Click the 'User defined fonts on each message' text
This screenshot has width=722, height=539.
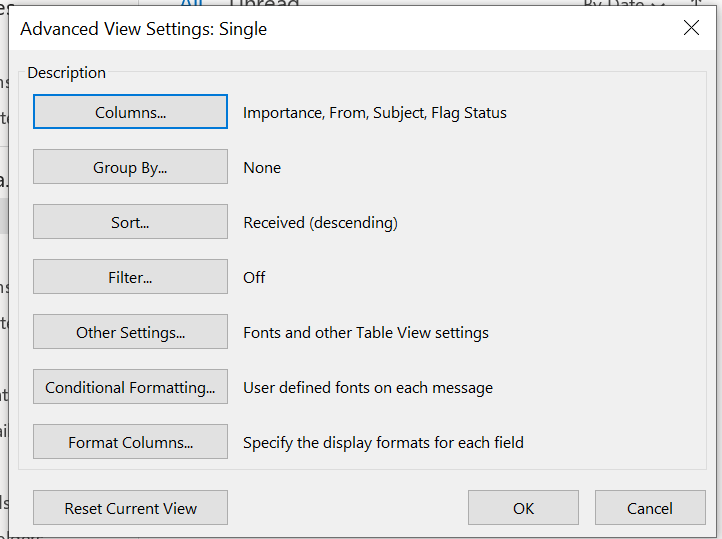[368, 388]
